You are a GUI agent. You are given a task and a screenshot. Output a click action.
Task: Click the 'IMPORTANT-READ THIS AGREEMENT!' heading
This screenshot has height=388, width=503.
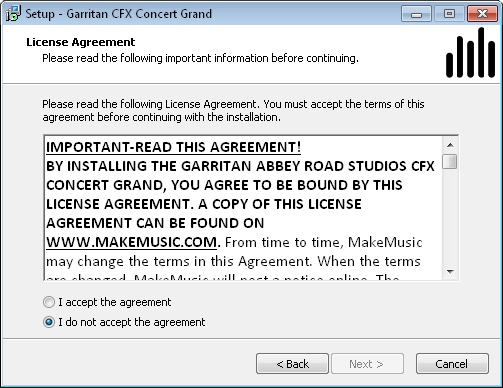[173, 147]
